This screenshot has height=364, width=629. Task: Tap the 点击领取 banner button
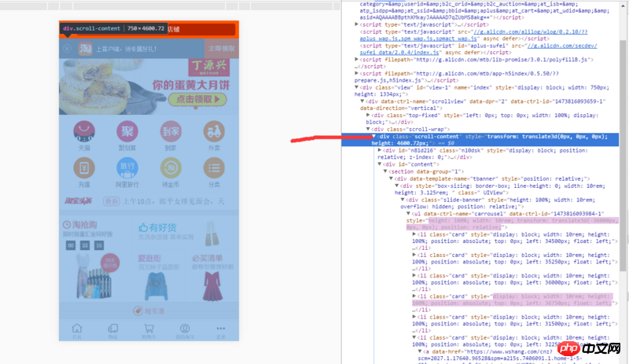pyautogui.click(x=197, y=99)
